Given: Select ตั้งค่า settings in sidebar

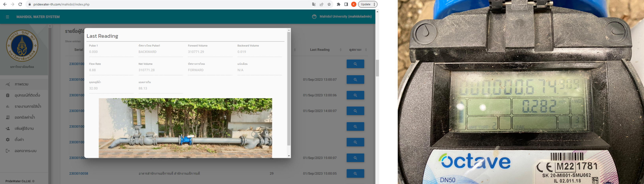Looking at the screenshot, I should tap(19, 140).
